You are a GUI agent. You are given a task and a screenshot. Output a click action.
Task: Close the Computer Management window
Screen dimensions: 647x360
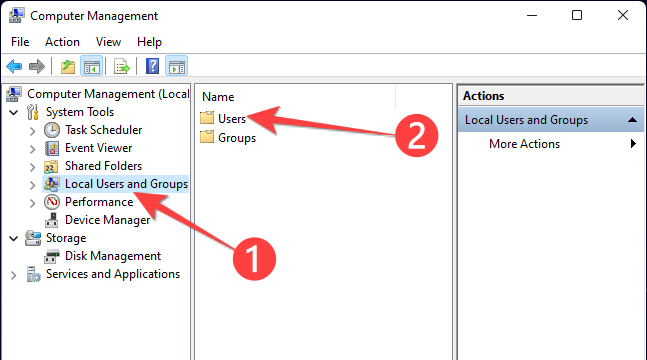point(623,16)
